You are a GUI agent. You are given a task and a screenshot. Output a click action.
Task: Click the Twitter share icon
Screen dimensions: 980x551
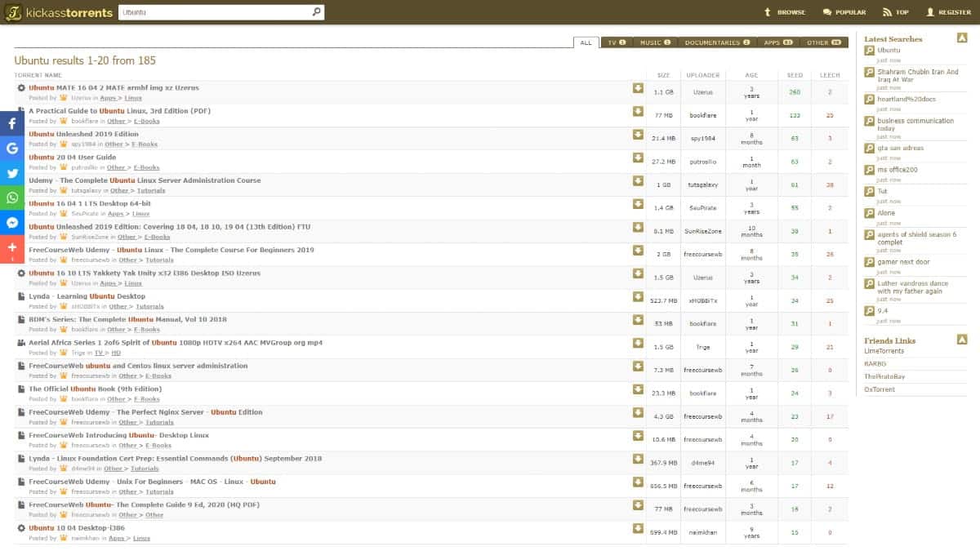11,173
